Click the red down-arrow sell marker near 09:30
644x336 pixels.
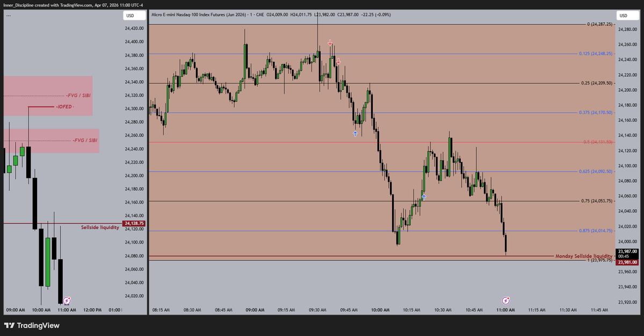coord(330,42)
